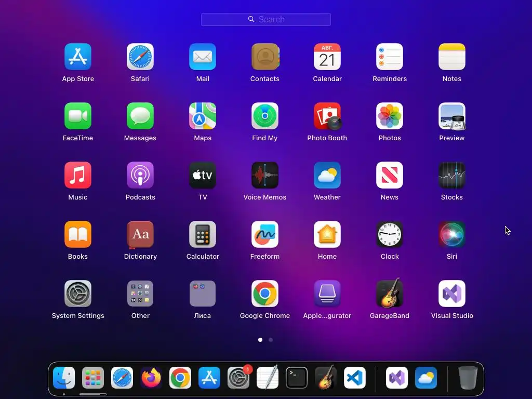Open the Preview app

[x=452, y=116]
